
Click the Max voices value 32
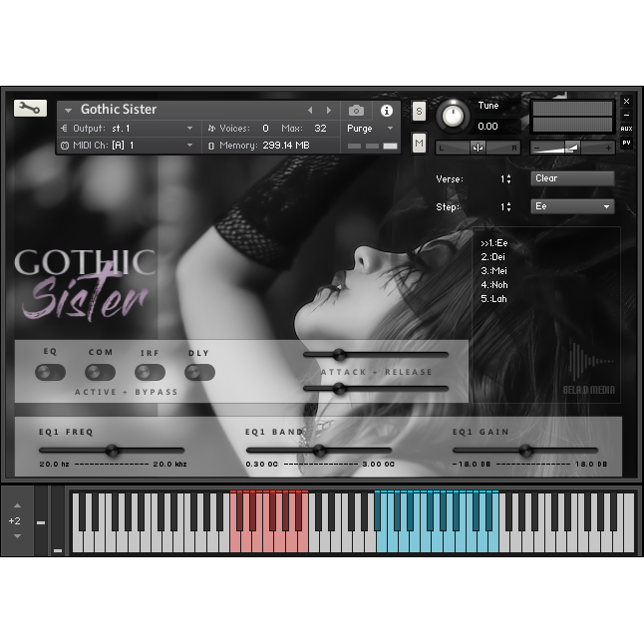coord(320,129)
